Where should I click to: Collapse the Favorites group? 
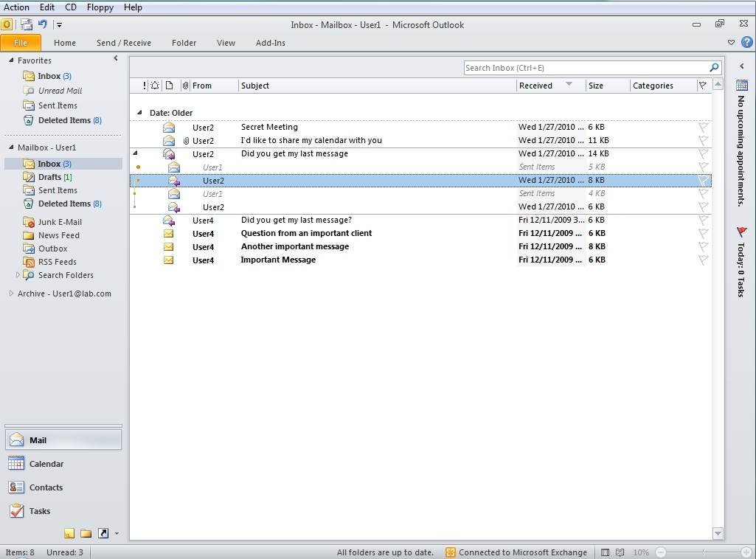pos(11,60)
